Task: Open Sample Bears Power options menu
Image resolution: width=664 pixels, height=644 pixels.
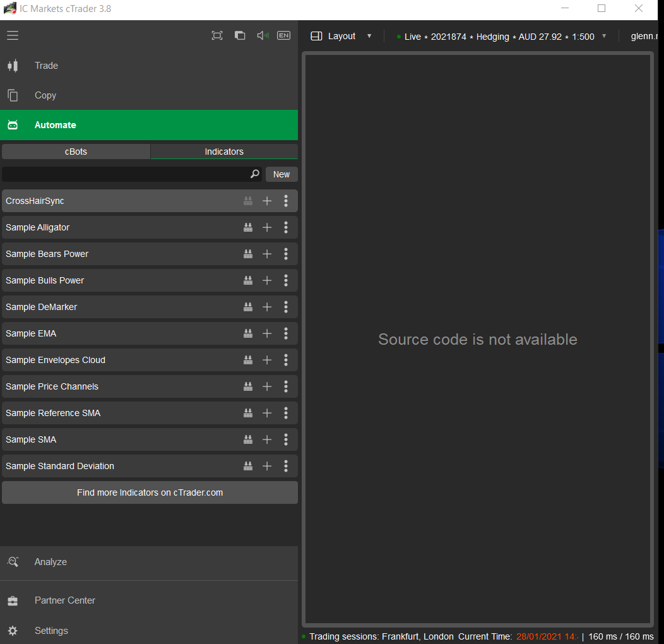Action: tap(286, 254)
